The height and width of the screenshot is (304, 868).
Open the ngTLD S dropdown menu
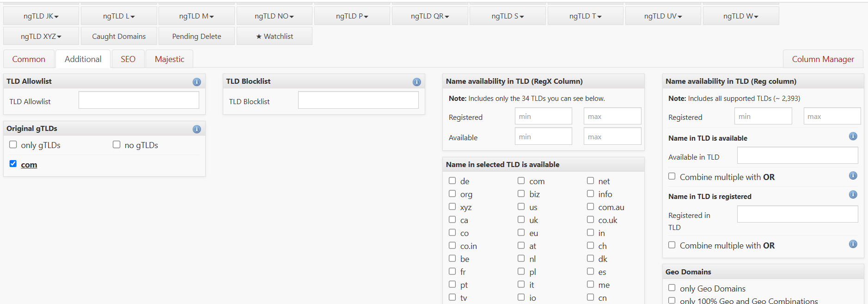(507, 16)
